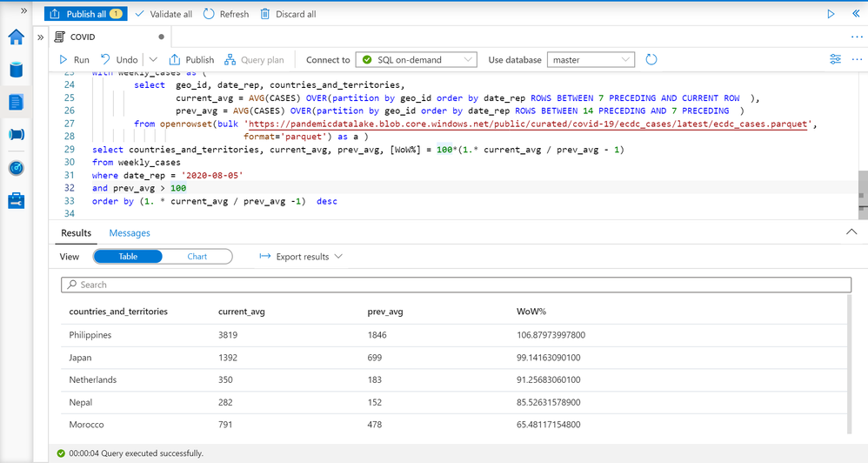
Task: Click the refresh database list icon
Action: [651, 60]
